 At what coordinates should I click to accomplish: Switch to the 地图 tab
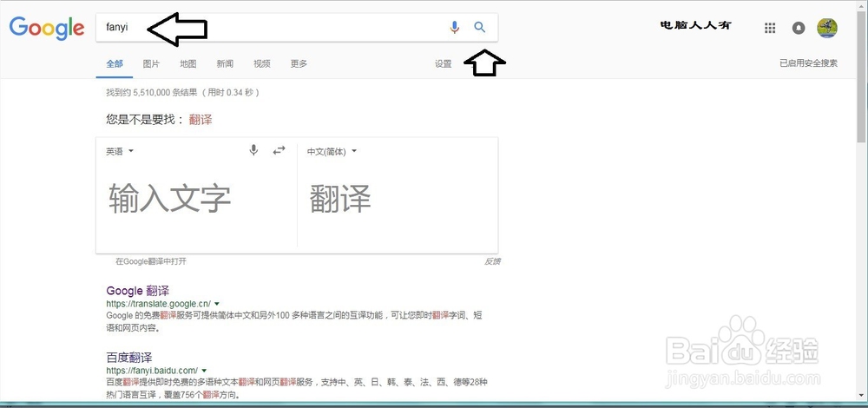coord(188,63)
